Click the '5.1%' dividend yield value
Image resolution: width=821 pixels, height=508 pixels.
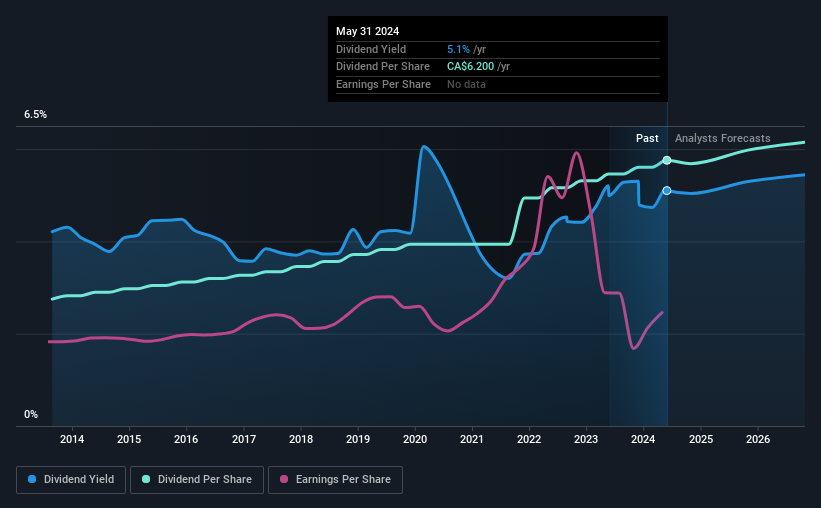458,49
